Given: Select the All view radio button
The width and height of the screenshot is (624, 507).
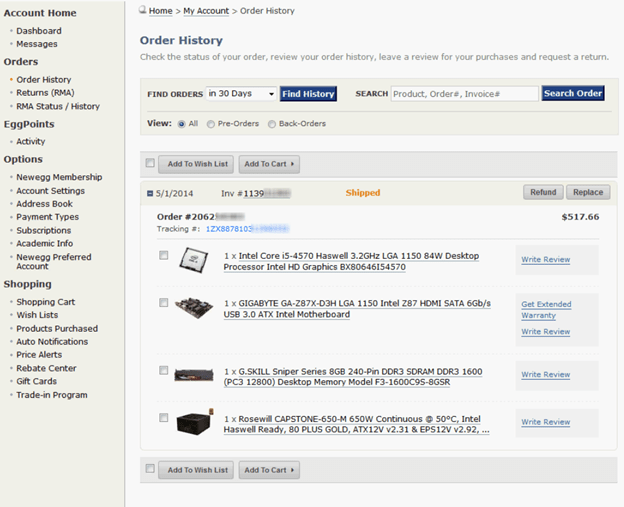Looking at the screenshot, I should (181, 124).
